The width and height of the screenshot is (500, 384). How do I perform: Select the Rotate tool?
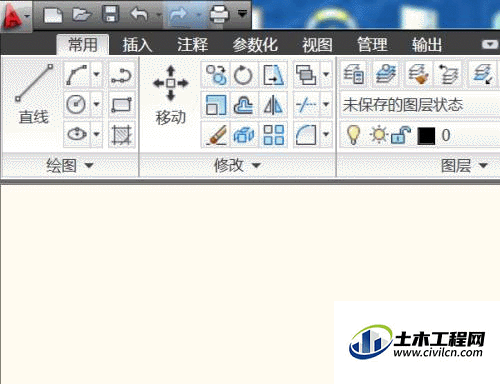coord(243,74)
